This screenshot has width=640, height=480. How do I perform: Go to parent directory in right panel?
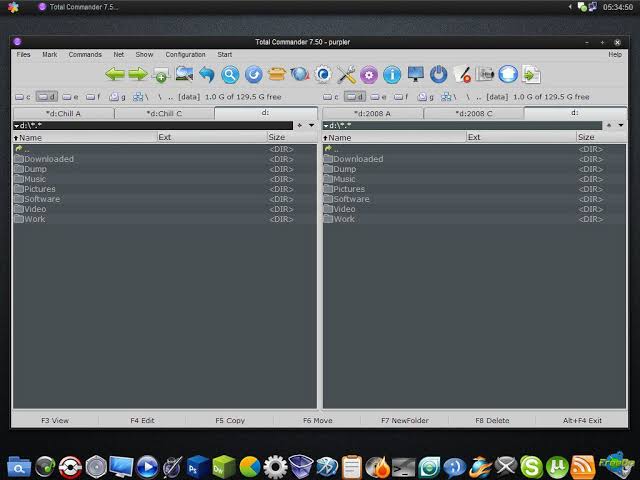click(474, 149)
